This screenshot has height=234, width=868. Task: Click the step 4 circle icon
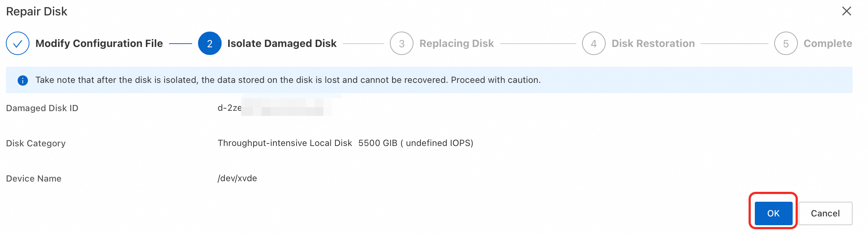[x=593, y=44]
